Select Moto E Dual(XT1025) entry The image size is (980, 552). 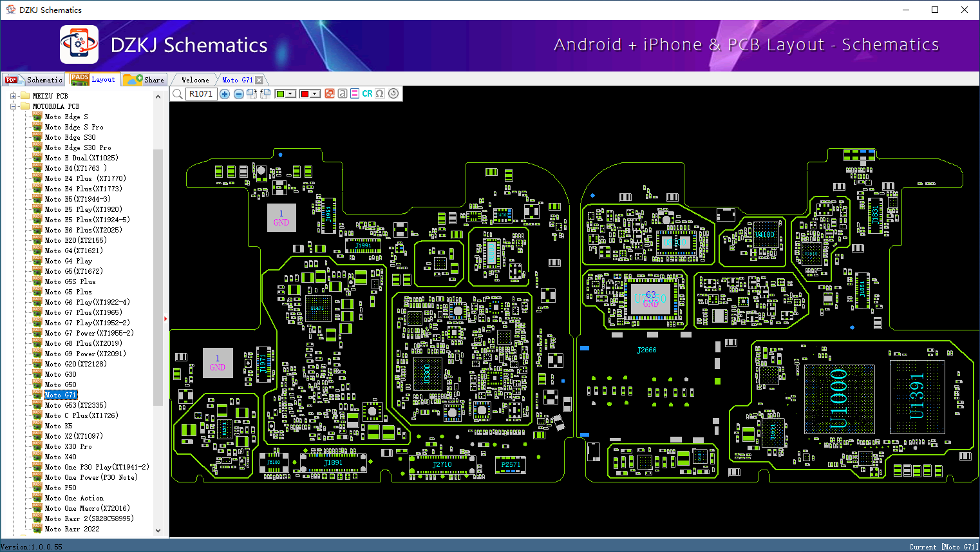coord(81,158)
